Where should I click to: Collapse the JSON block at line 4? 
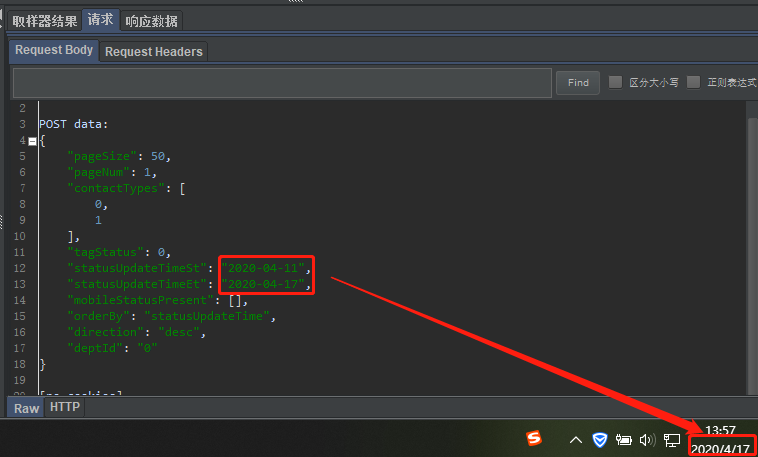(x=32, y=141)
